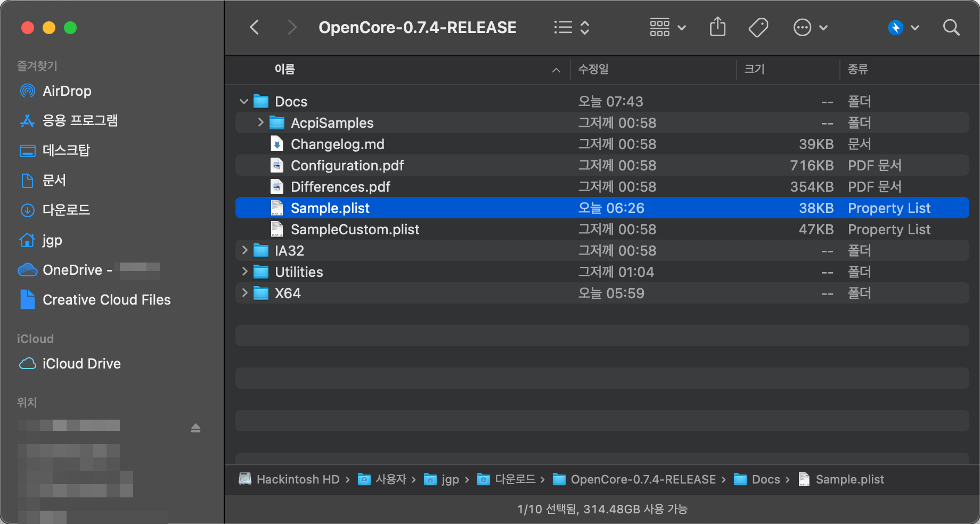Select the IA32 folder row
980x524 pixels.
coord(602,250)
